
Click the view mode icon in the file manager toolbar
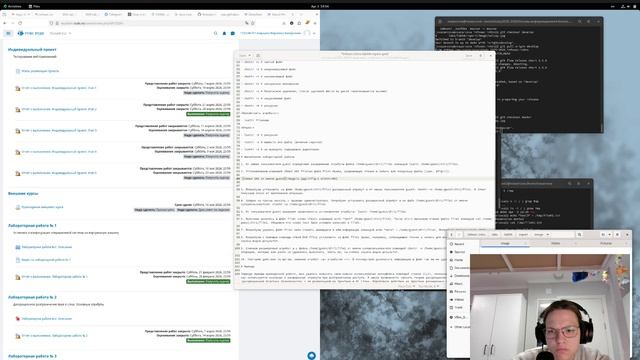[x=603, y=235]
